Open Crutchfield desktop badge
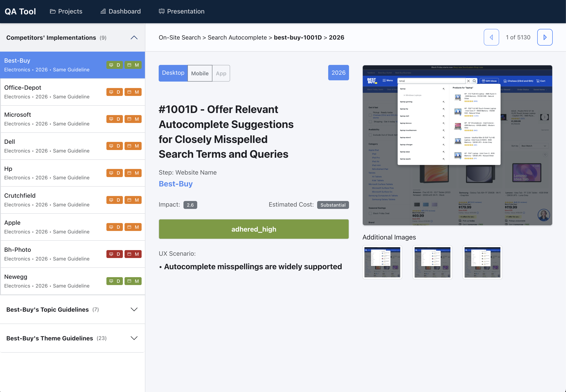Viewport: 566px width, 392px height. click(115, 200)
